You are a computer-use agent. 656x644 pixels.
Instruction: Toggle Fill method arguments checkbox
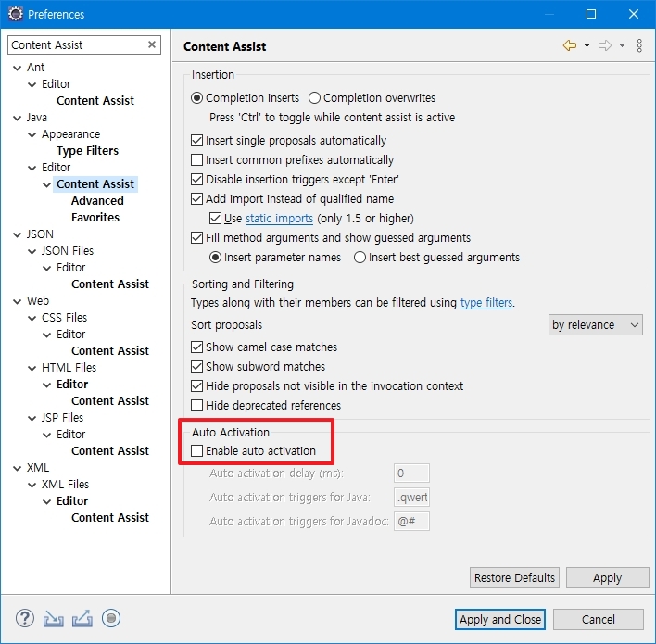tap(196, 238)
